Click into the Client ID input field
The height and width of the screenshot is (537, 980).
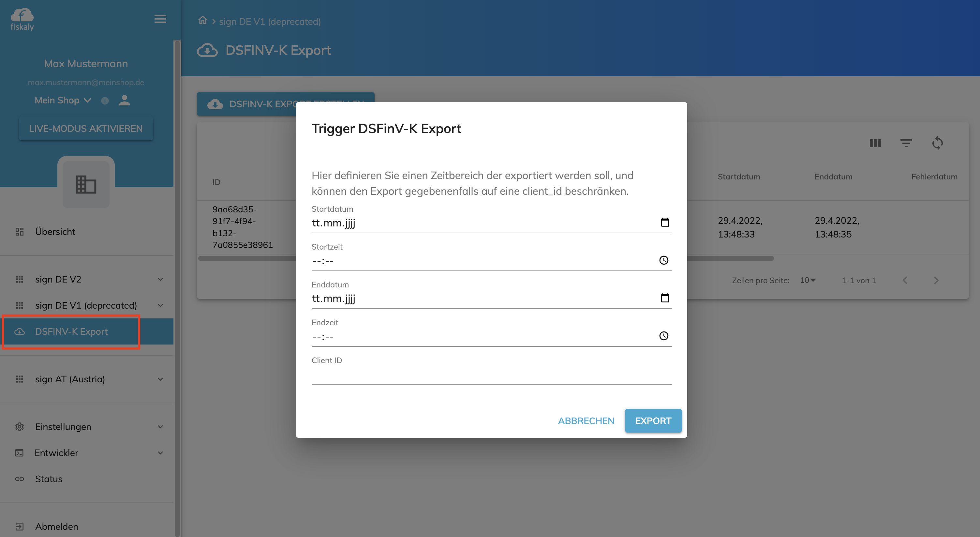click(x=491, y=376)
